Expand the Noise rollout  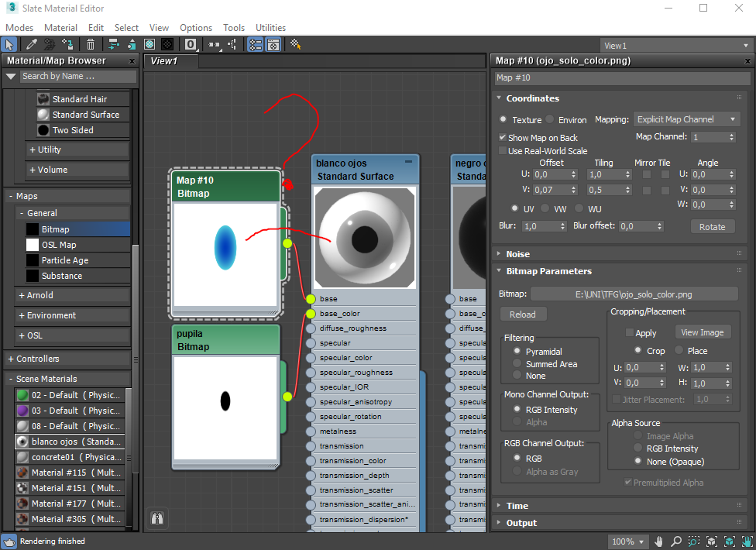click(x=499, y=253)
